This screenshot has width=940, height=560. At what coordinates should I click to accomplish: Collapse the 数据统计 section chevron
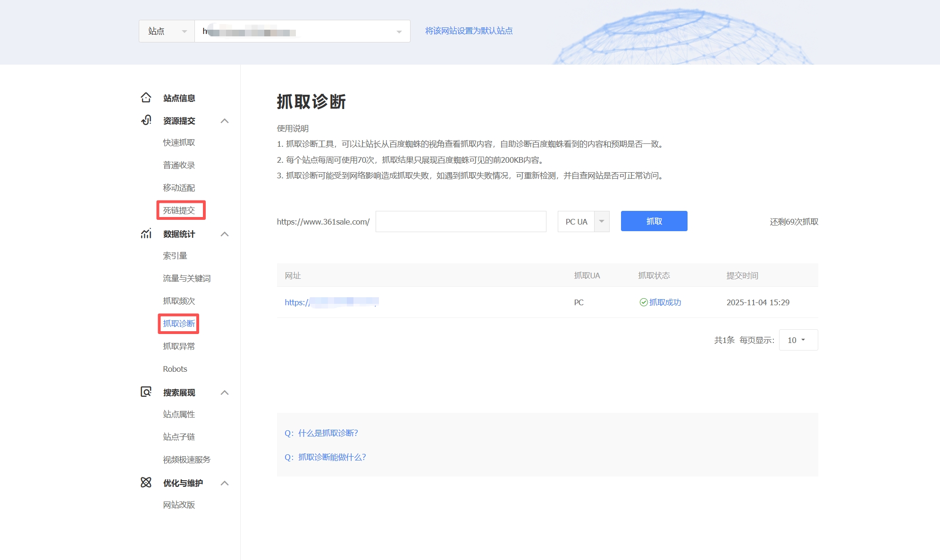click(225, 234)
